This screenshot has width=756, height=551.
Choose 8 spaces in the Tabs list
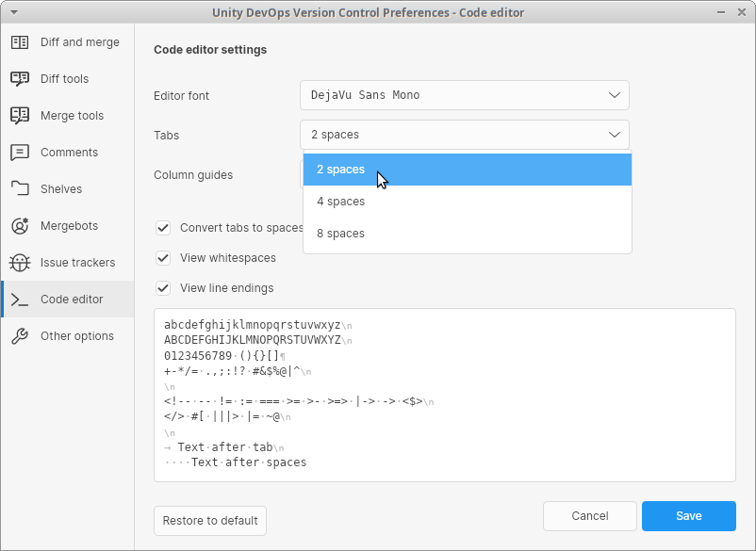pyautogui.click(x=339, y=233)
